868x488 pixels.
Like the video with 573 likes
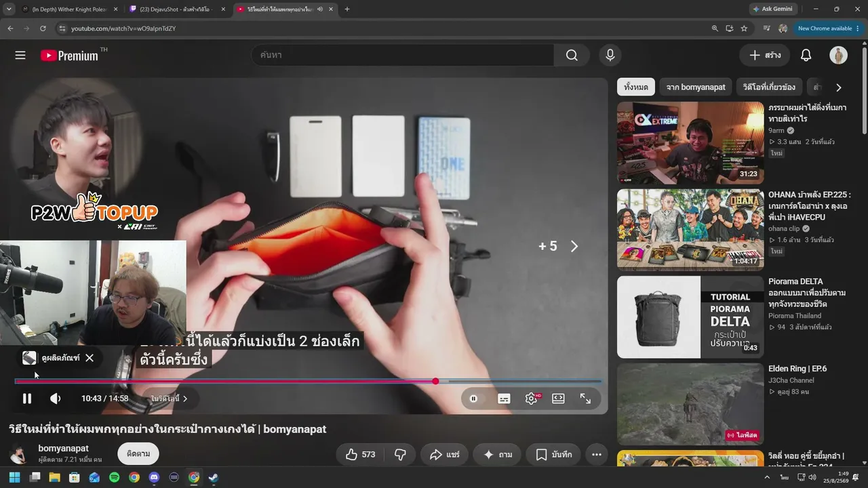coord(360,455)
